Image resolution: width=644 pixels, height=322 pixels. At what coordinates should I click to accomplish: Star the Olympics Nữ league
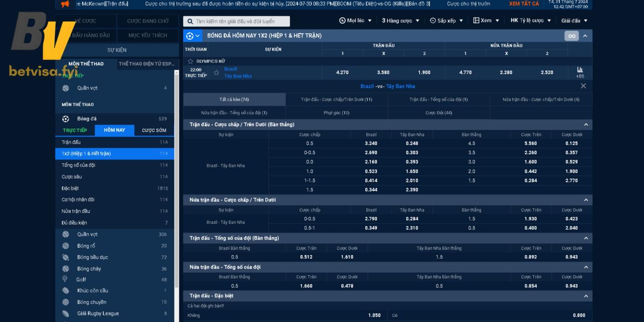[x=190, y=61]
